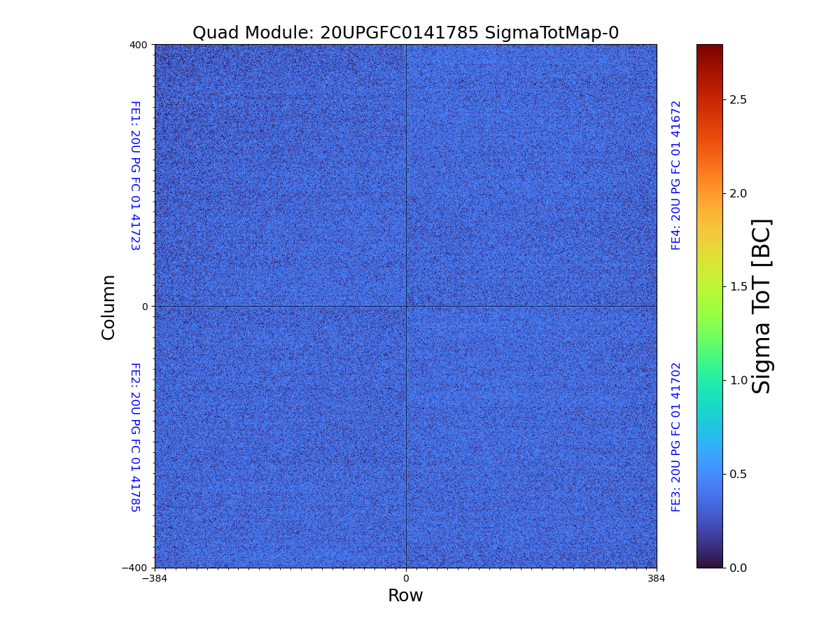
Task: Click the -400 y-axis tick label
Action: click(136, 568)
